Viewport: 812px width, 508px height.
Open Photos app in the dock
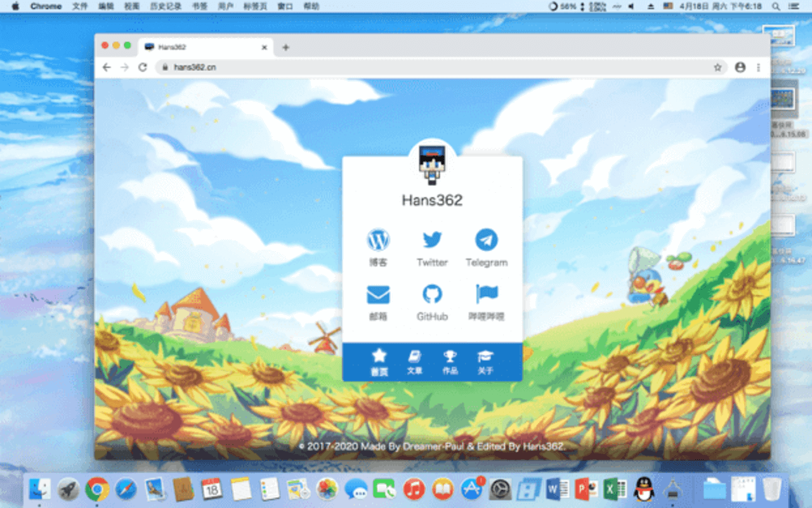point(327,489)
